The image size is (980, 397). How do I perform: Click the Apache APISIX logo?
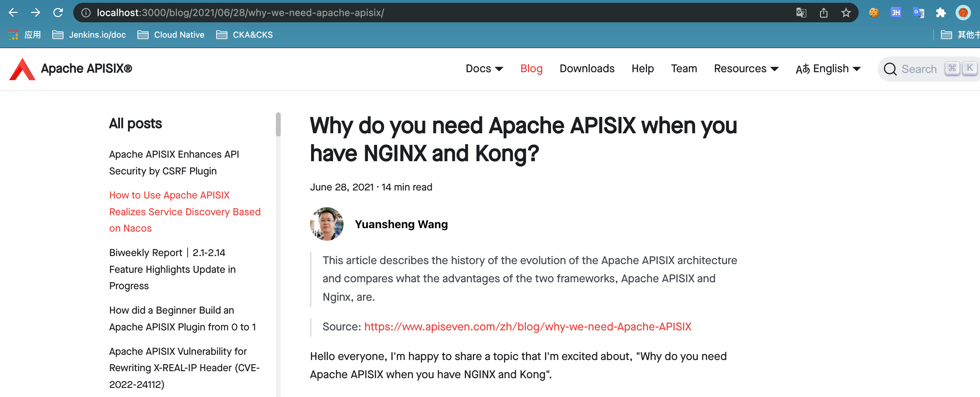point(22,68)
